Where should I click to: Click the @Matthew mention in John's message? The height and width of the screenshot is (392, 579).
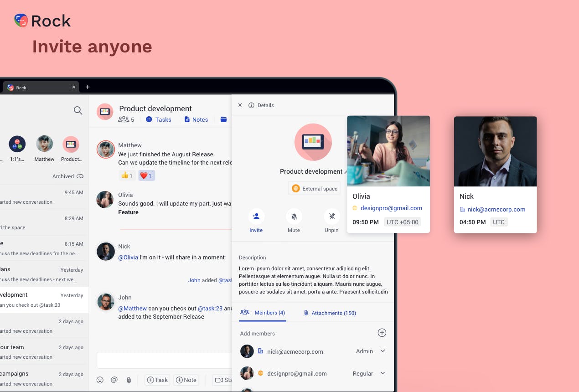[x=132, y=308]
